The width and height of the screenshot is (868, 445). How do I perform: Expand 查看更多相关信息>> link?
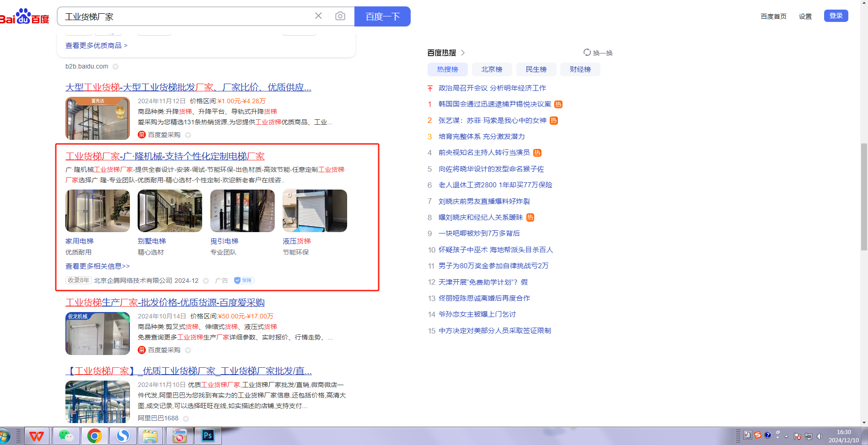click(97, 266)
